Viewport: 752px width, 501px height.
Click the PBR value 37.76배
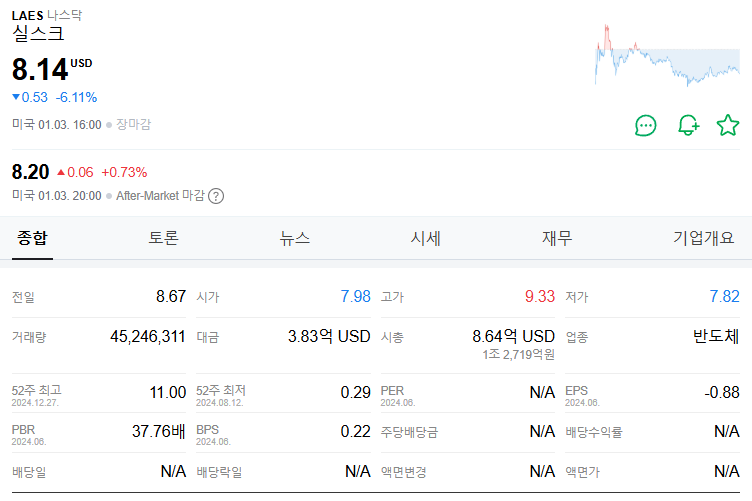click(x=159, y=431)
